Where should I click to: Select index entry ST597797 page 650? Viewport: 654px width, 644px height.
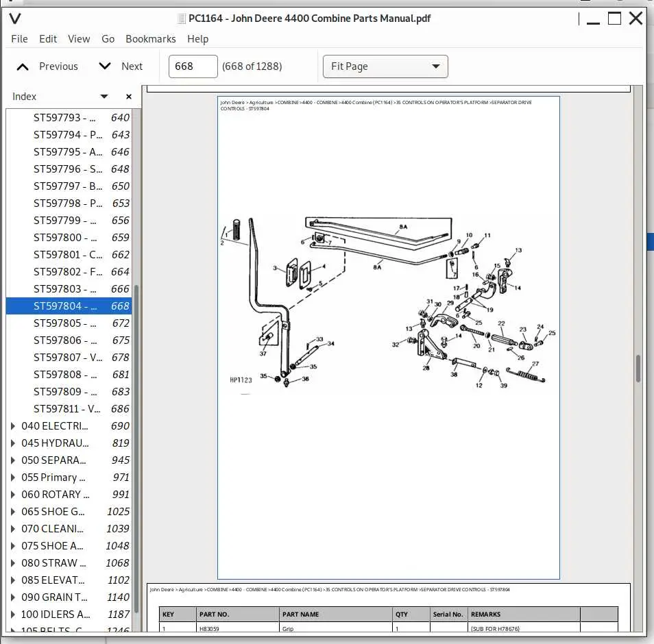69,186
